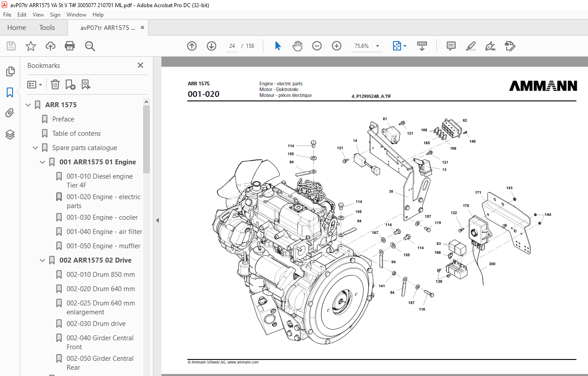Collapse the 001 ARR1575 01 Engine node
The width and height of the screenshot is (588, 376).
42,162
